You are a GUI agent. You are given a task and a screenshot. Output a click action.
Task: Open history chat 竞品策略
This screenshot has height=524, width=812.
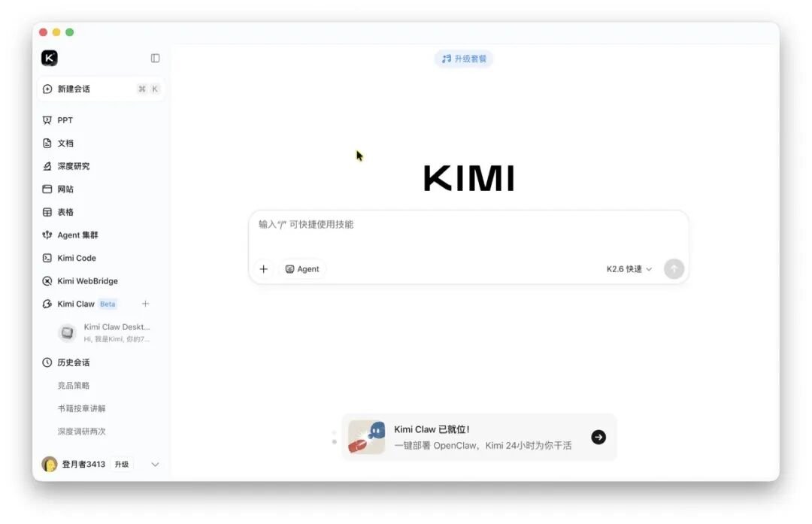click(74, 385)
